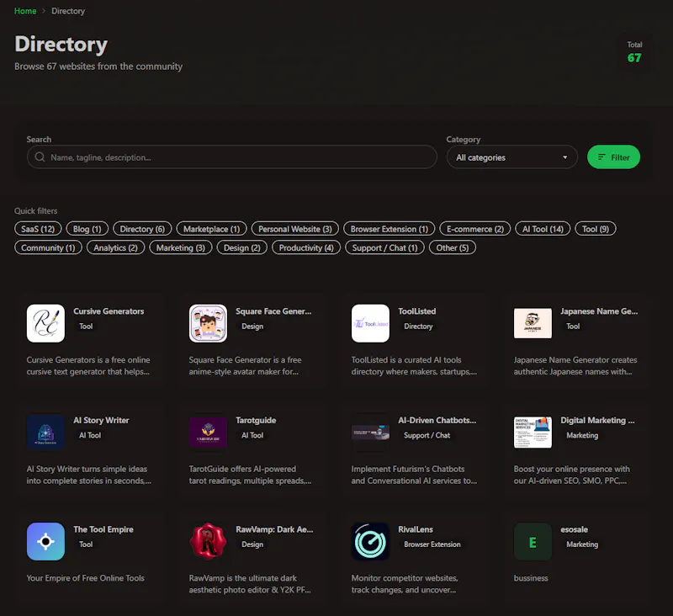Select the E-commerce (2) quick filter
Image resolution: width=673 pixels, height=616 pixels.
(475, 229)
